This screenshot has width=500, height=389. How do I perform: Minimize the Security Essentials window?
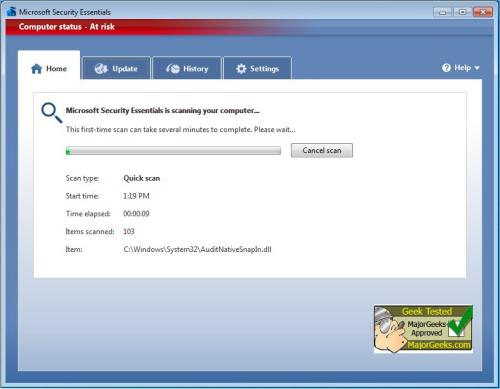[443, 12]
